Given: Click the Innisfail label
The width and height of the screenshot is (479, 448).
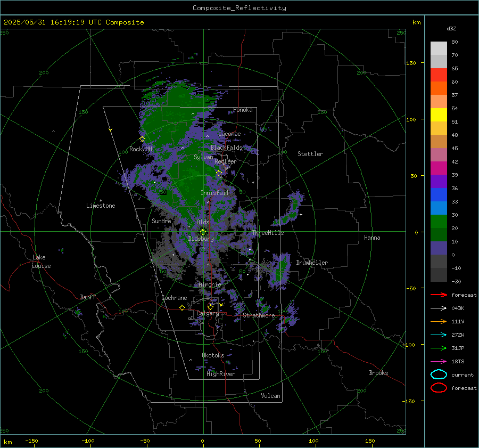Looking at the screenshot, I should 215,193.
